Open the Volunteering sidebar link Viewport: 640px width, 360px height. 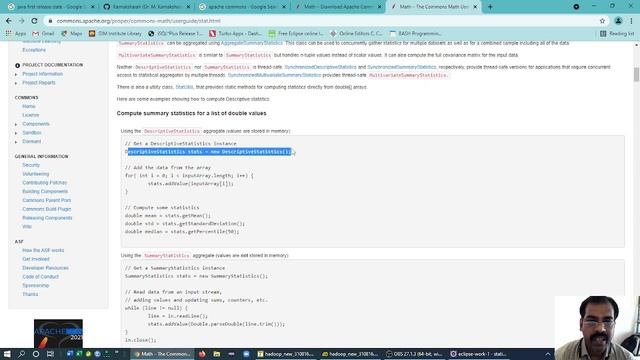[36, 174]
